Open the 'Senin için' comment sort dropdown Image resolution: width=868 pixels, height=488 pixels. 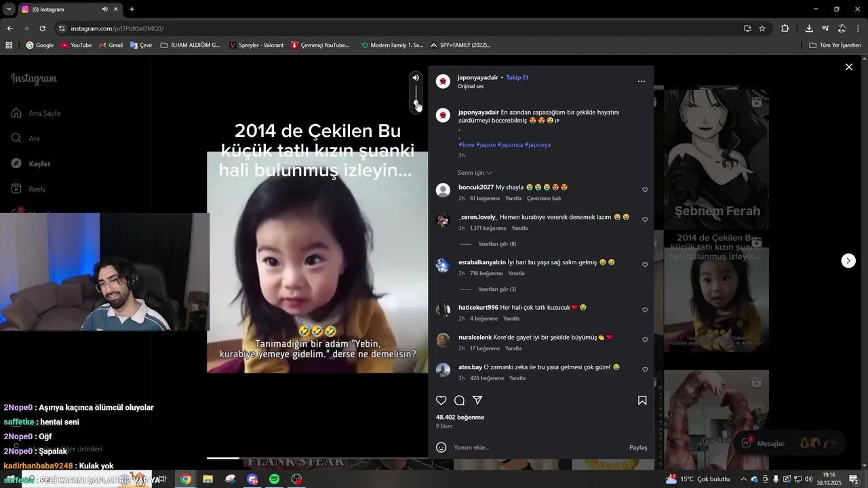click(475, 173)
